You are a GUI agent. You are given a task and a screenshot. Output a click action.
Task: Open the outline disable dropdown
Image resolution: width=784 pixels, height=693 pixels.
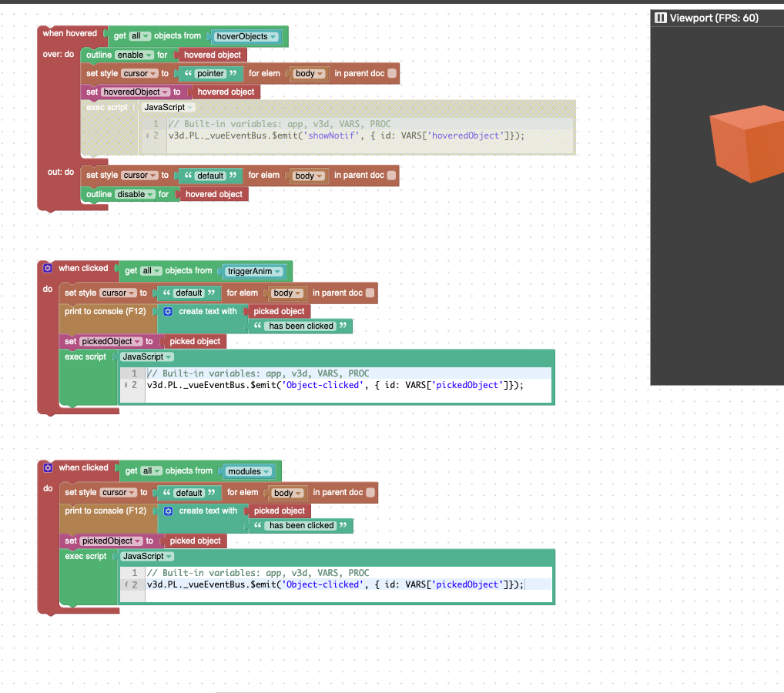[136, 195]
